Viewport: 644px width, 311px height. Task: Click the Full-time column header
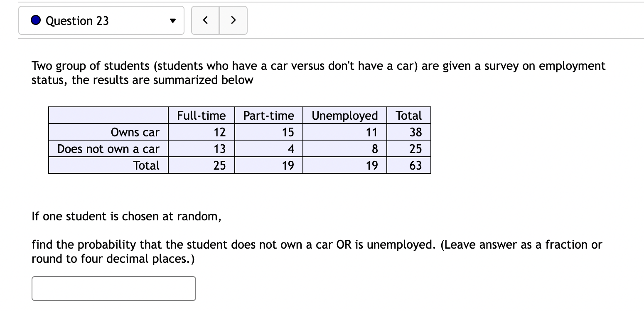(201, 115)
